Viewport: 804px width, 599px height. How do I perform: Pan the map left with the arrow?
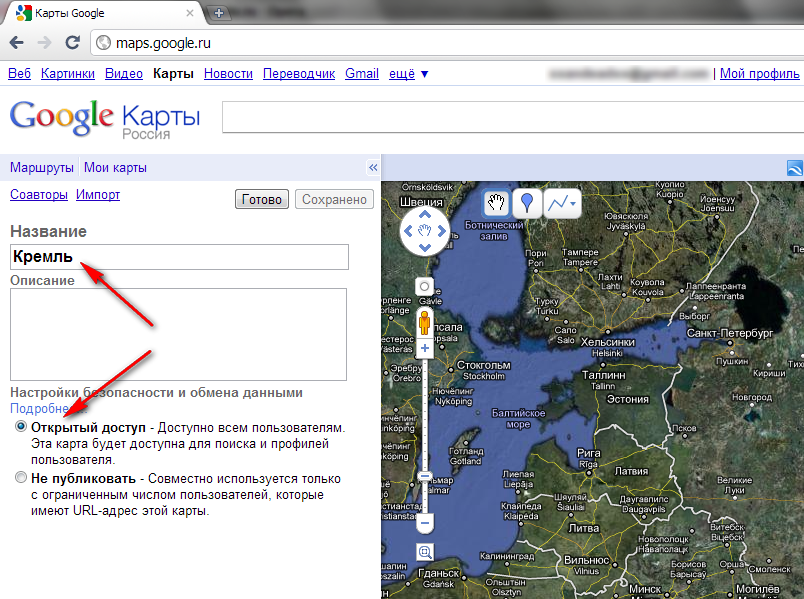[408, 231]
